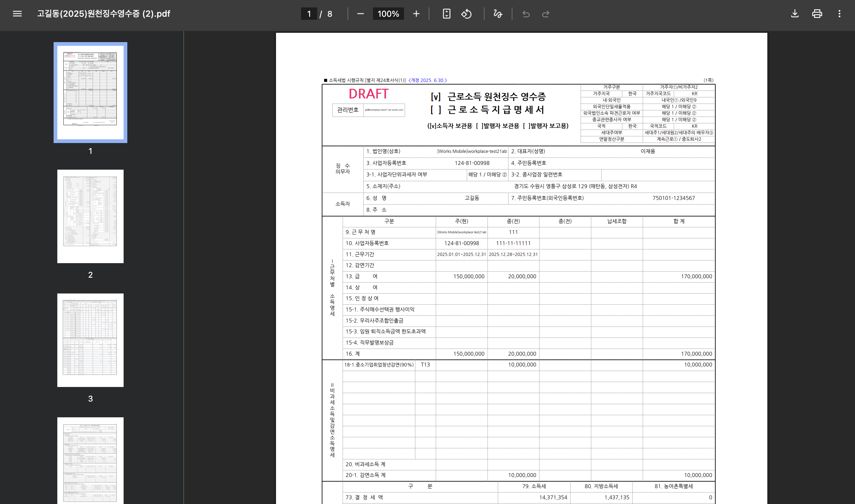Jump to page 3 thumbnail
This screenshot has height=504, width=855.
click(90, 340)
